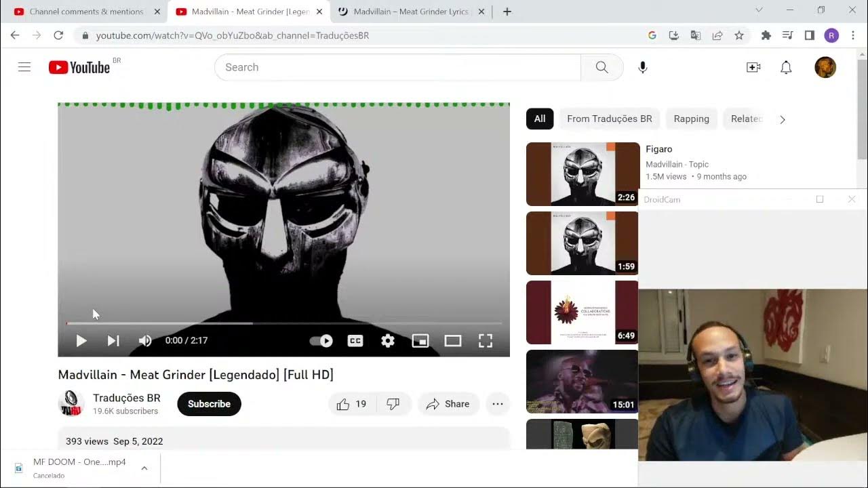The height and width of the screenshot is (488, 868).
Task: Switch to theater mode
Action: 453,340
